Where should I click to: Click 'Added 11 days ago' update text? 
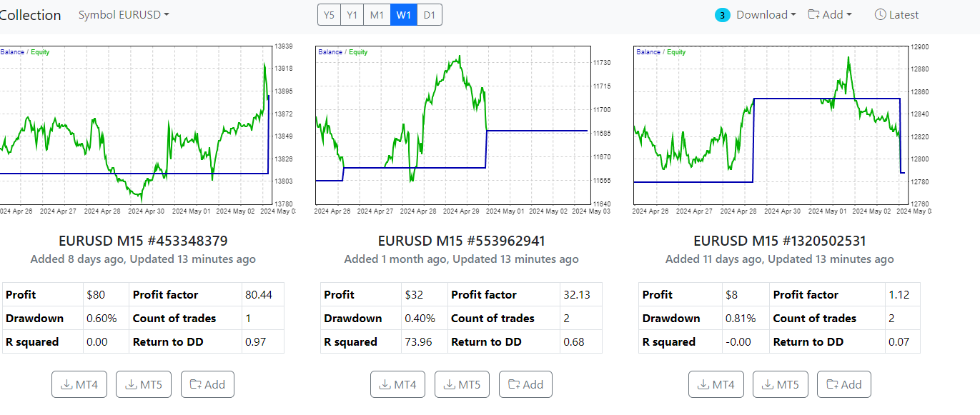coord(780,259)
